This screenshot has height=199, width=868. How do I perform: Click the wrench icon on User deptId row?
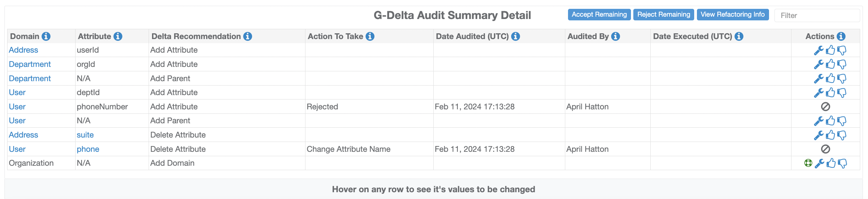point(818,93)
